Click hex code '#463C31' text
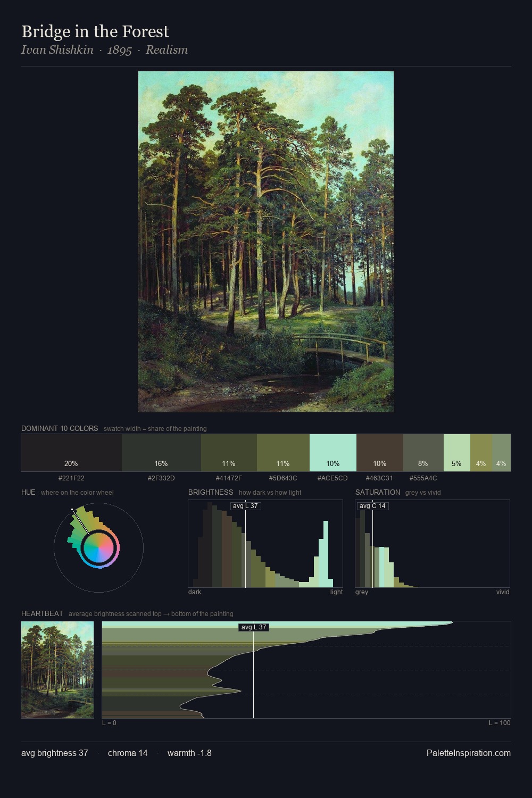This screenshot has height=798, width=532. tap(379, 478)
